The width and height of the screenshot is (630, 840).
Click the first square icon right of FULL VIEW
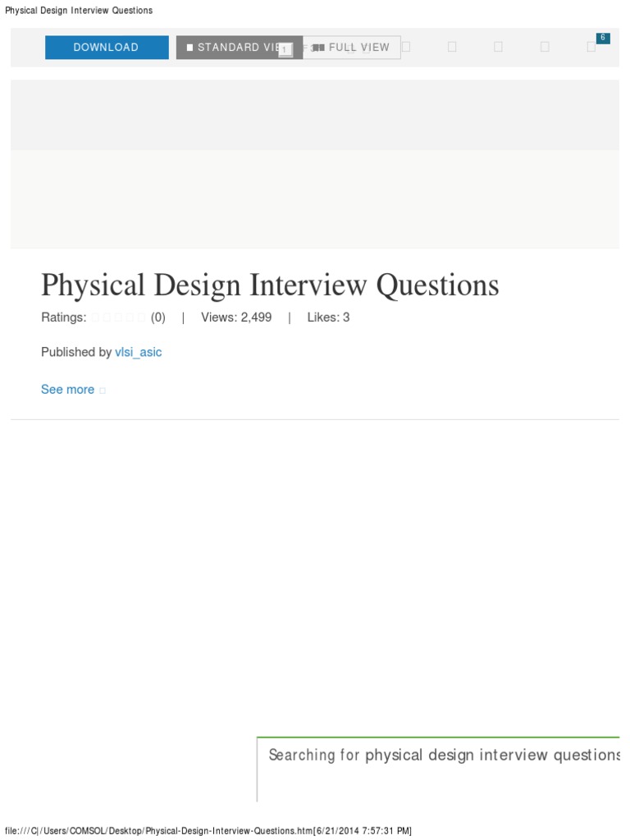tap(406, 47)
